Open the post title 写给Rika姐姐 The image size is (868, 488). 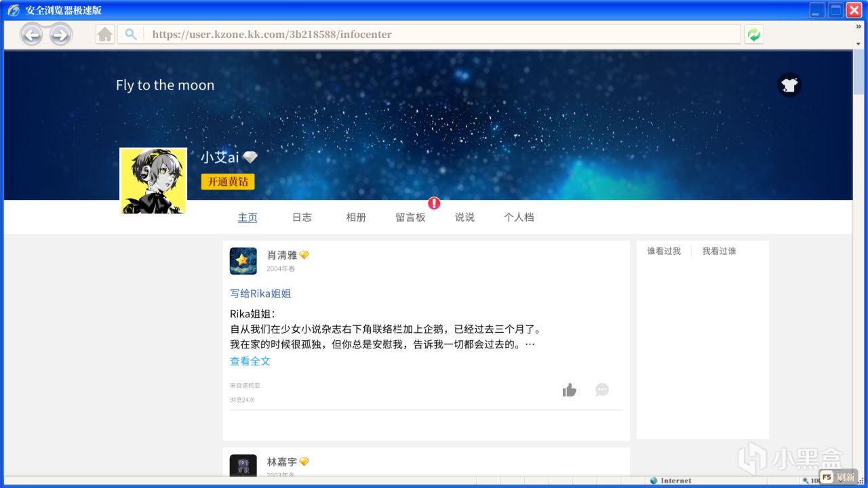click(260, 293)
